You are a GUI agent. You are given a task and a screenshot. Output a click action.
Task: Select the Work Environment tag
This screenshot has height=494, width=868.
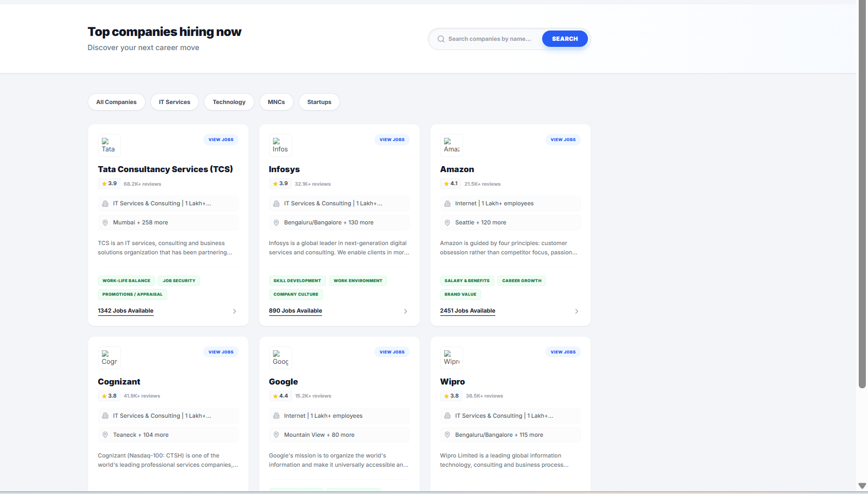[358, 281]
